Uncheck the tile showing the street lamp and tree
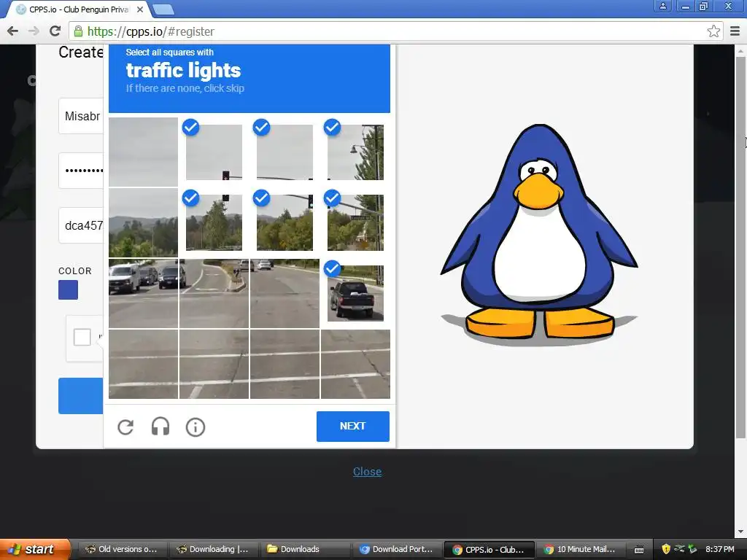 [355, 152]
